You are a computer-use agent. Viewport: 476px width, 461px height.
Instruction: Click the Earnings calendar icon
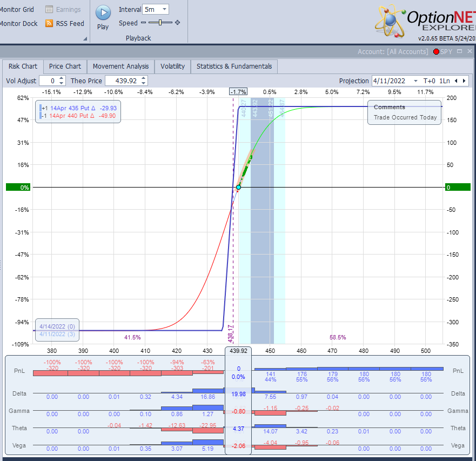(49, 9)
